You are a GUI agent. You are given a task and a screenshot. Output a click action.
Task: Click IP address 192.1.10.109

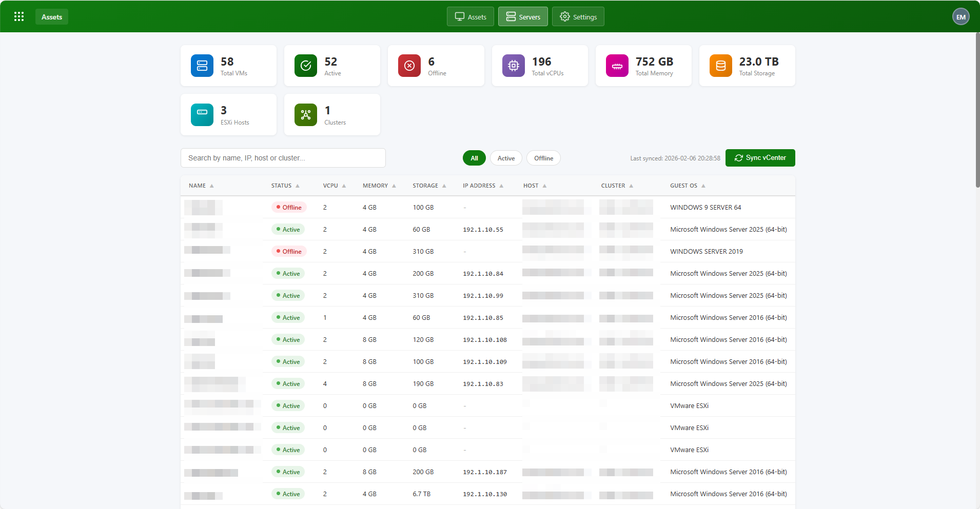[x=485, y=362]
